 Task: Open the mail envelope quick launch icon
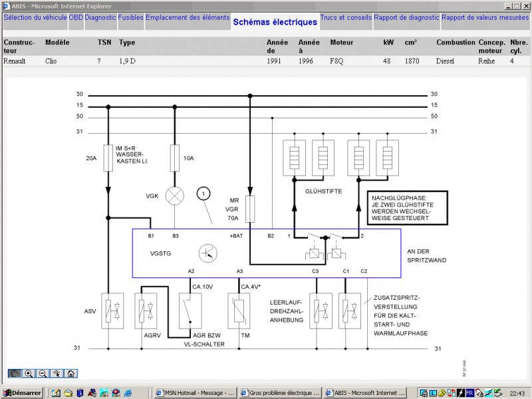[68, 393]
